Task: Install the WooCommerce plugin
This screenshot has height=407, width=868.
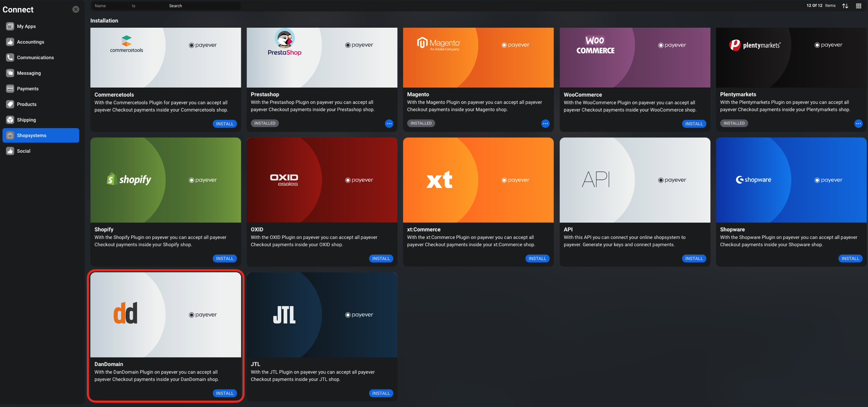Action: click(694, 124)
